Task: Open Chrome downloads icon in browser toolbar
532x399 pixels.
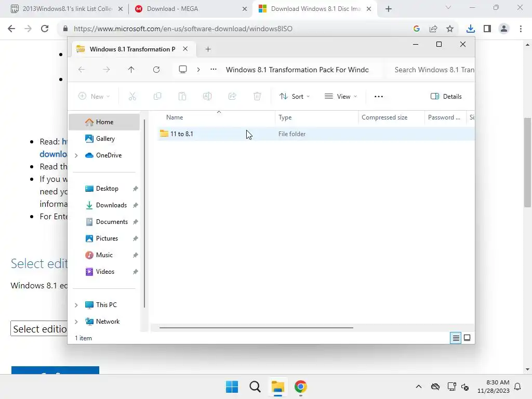Action: coord(470,29)
